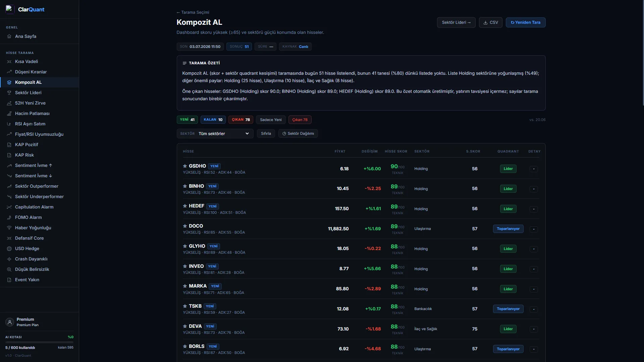644x362 pixels.
Task: Click the Event Yakın calendar icon
Action: pos(9,280)
